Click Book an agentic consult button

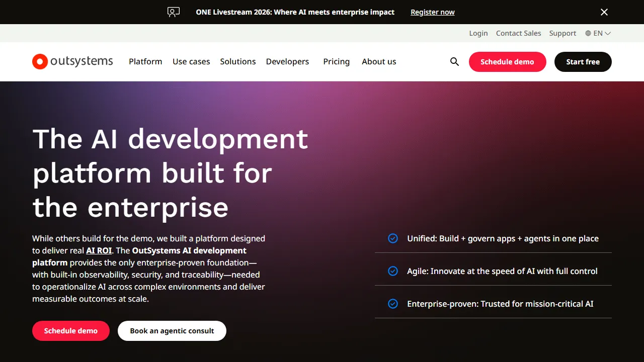point(172,331)
